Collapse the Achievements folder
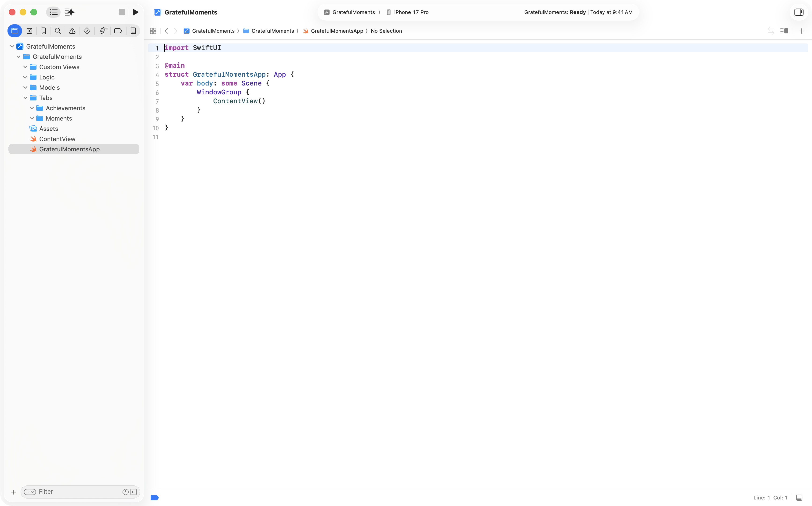812x506 pixels. (32, 108)
